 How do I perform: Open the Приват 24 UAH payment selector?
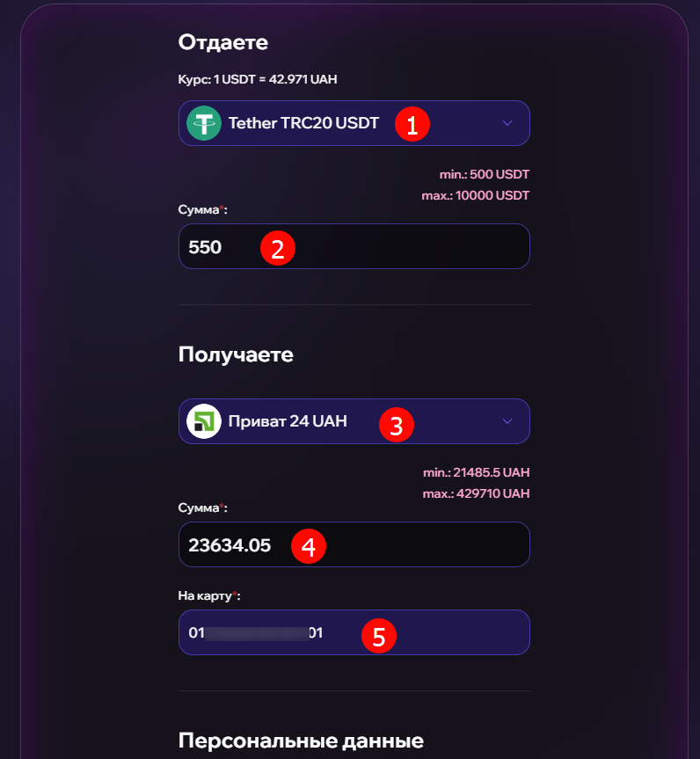[x=354, y=421]
